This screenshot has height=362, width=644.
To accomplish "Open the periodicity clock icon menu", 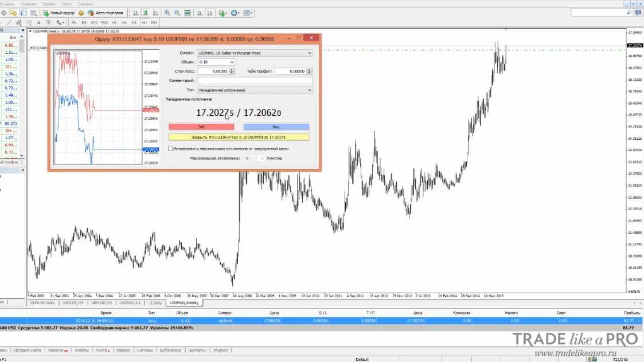I will point(235,13).
